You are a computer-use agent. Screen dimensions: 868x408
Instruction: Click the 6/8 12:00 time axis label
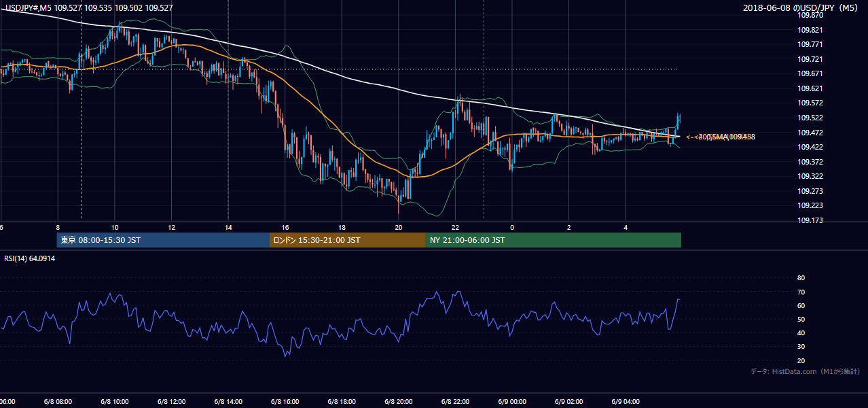click(171, 401)
